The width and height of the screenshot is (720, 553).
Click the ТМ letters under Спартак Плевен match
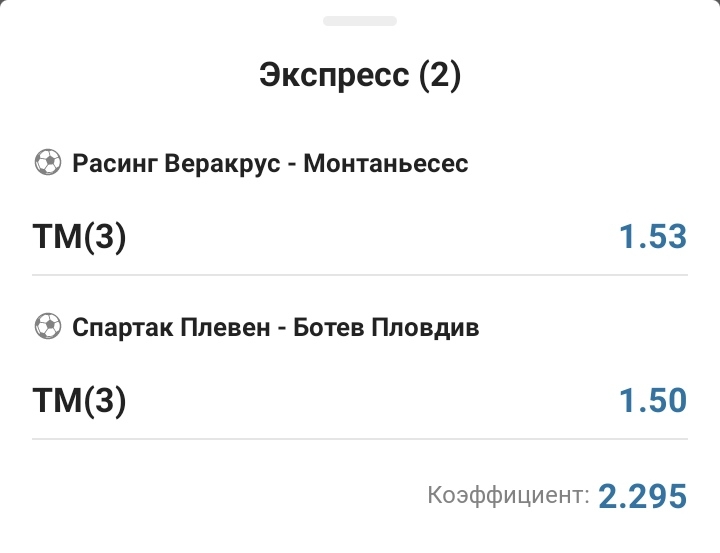coord(56,401)
